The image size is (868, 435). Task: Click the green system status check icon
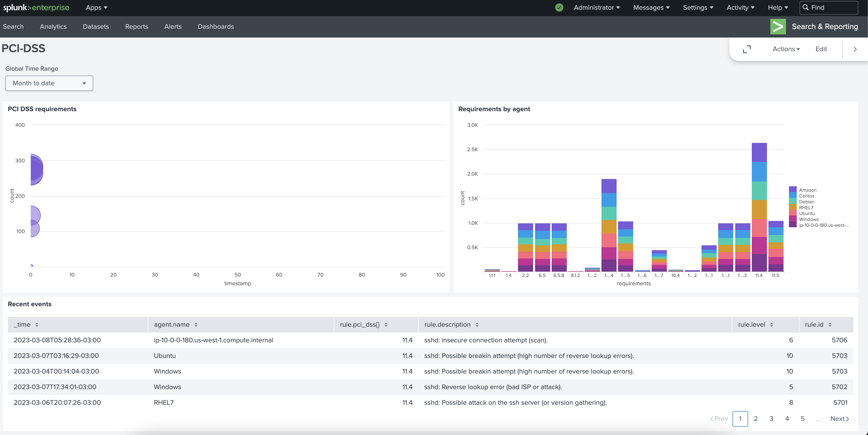point(559,7)
